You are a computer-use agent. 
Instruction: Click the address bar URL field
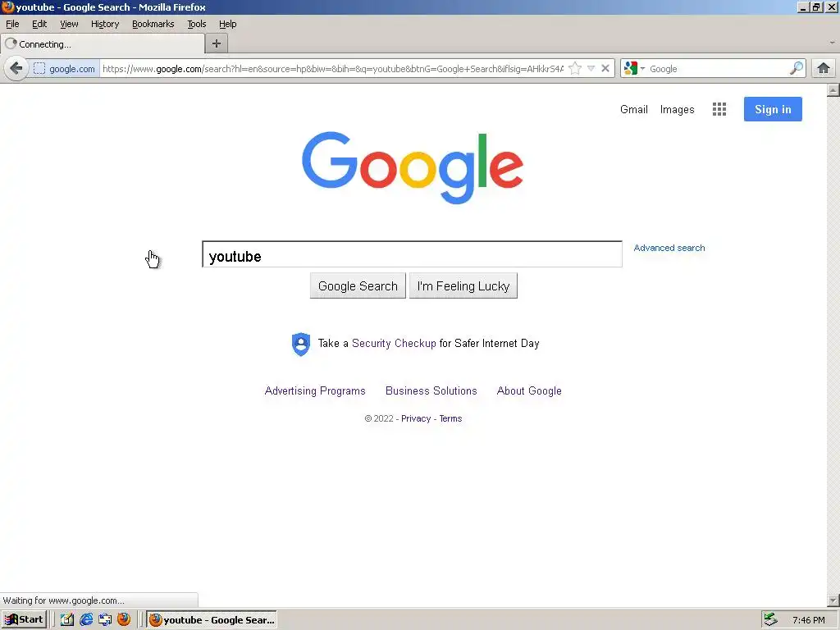tap(332, 69)
